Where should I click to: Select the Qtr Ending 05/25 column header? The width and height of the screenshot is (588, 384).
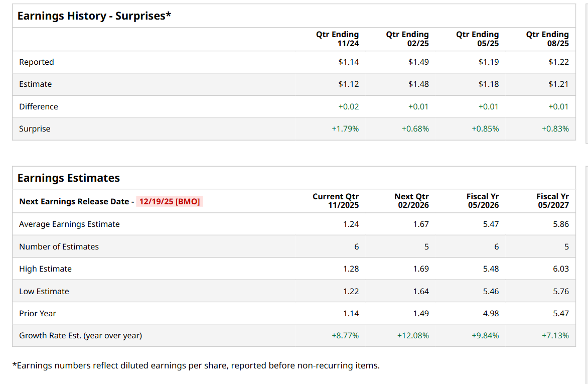click(x=478, y=39)
